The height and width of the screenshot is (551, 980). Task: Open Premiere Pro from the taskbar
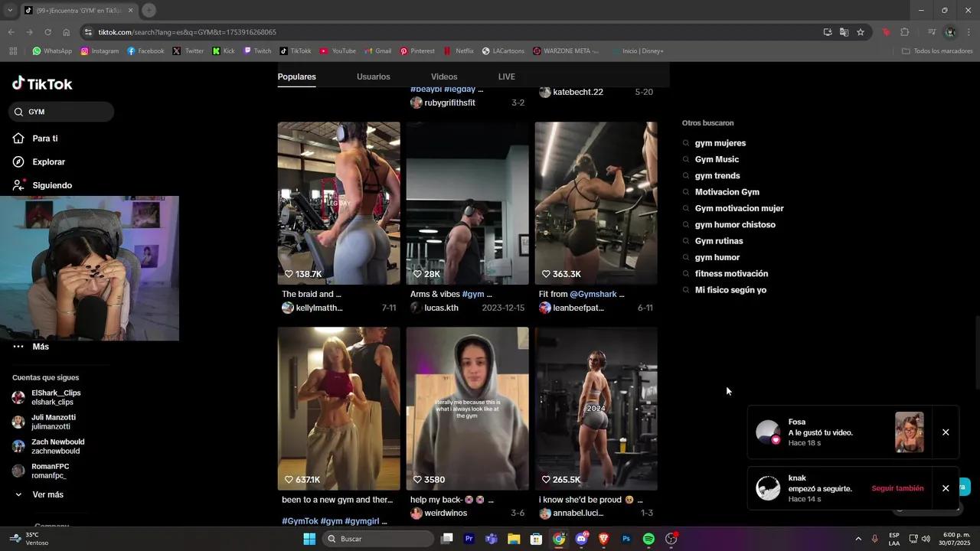469,539
